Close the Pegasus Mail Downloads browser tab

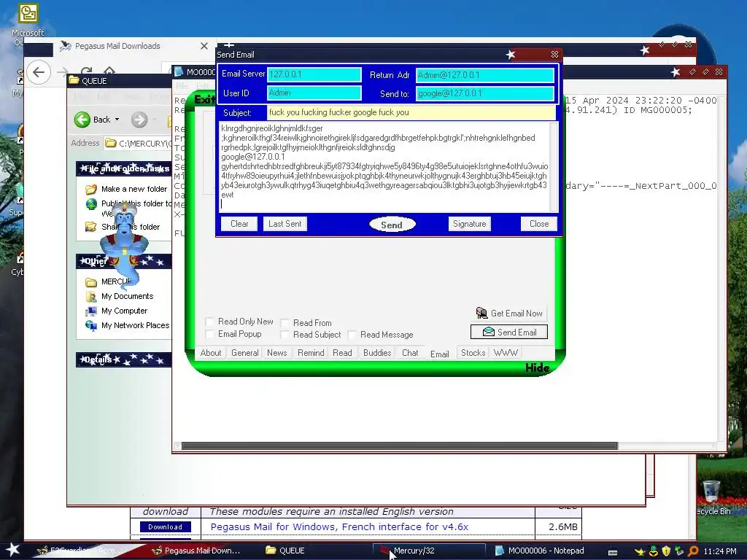pyautogui.click(x=204, y=46)
